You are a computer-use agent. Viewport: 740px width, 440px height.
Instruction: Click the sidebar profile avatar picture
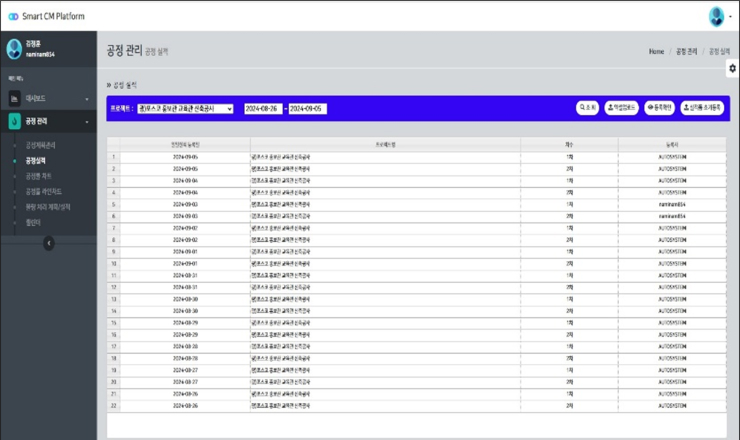(12, 49)
